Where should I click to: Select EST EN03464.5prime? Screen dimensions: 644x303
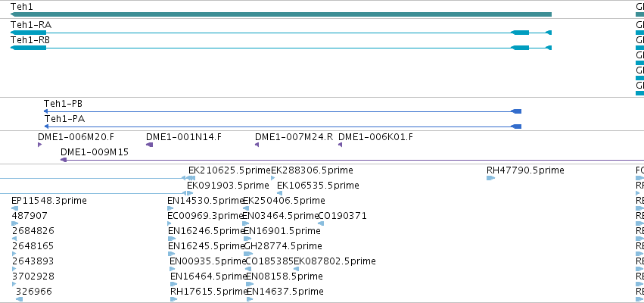click(281, 216)
